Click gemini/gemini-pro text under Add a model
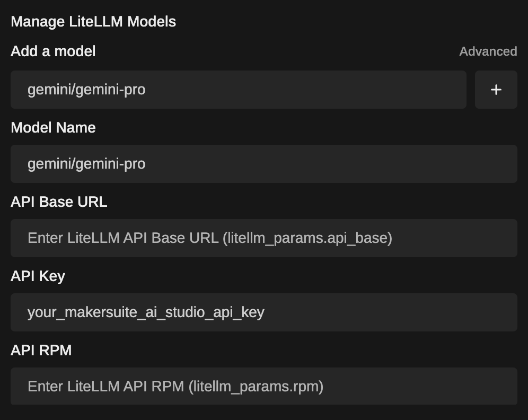 click(86, 90)
